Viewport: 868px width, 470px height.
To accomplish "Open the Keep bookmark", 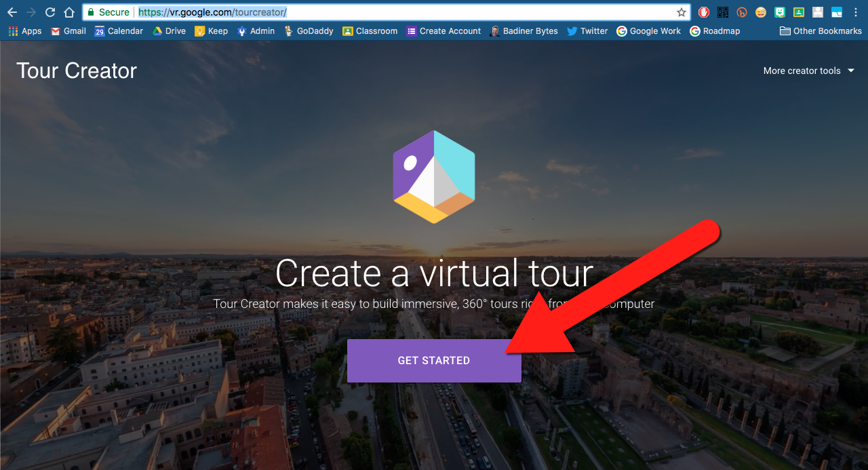I will (x=211, y=31).
